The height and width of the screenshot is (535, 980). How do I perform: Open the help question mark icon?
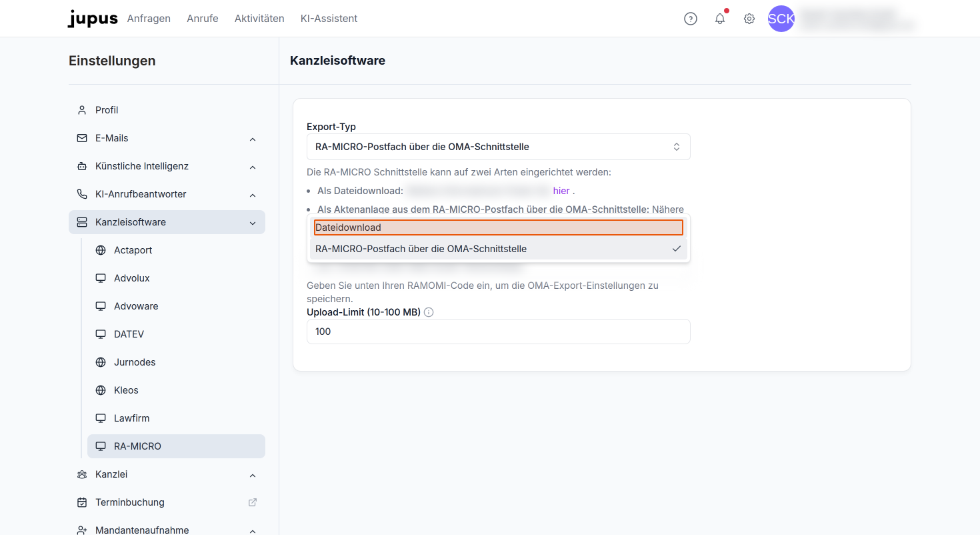[691, 19]
